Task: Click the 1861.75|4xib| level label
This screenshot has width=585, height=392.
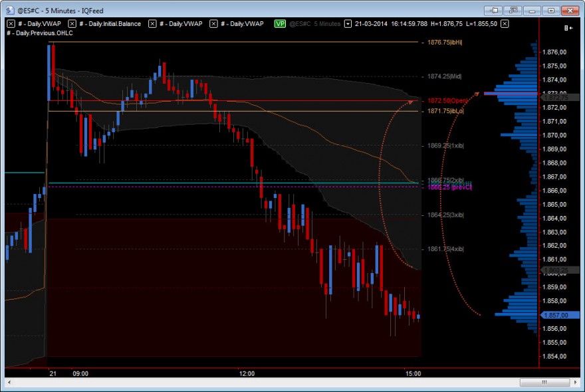Action: 445,249
